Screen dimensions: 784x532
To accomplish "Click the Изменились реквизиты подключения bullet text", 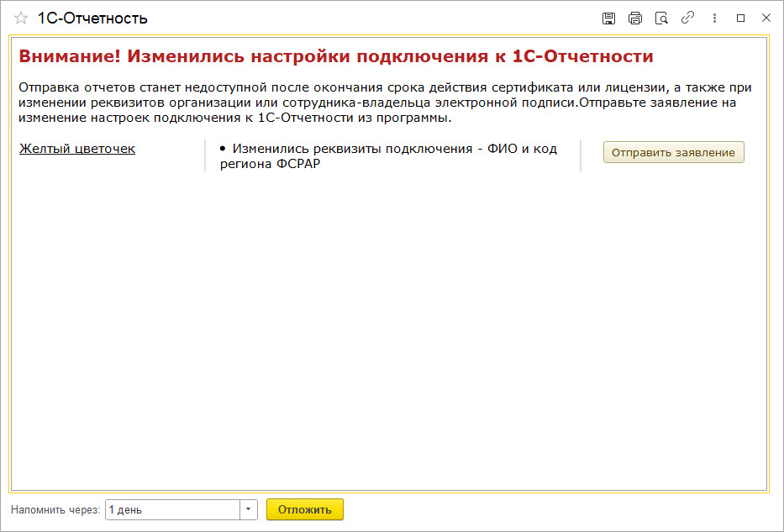I will coord(388,156).
